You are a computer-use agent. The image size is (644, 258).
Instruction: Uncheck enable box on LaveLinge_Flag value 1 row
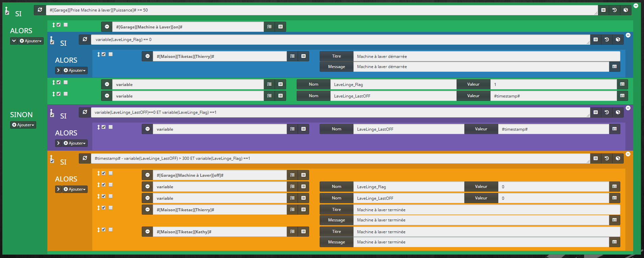(x=59, y=82)
